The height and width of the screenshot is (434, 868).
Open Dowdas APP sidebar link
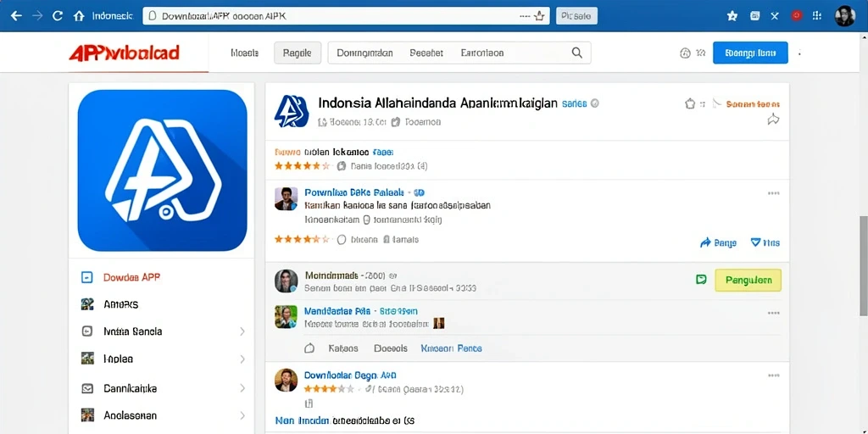coord(131,277)
